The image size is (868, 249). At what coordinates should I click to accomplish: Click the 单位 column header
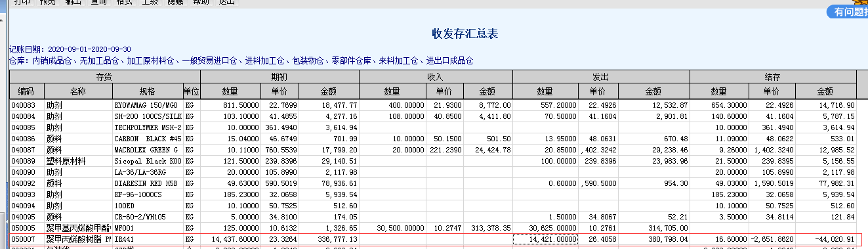pos(192,91)
